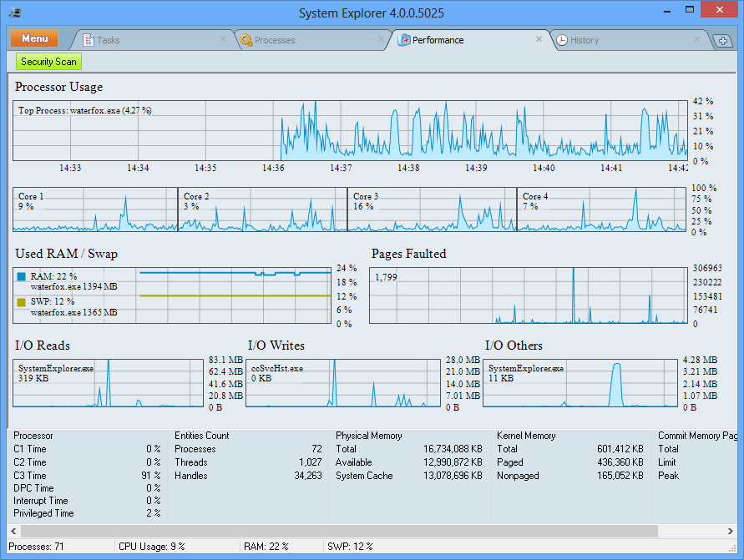Click the System Explorer title bar icon
Screen dimensions: 744x560
[14, 13]
